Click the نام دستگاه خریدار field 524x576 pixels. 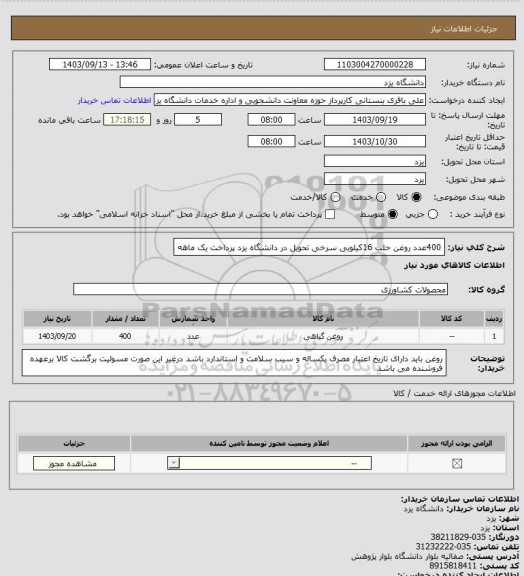(273, 82)
